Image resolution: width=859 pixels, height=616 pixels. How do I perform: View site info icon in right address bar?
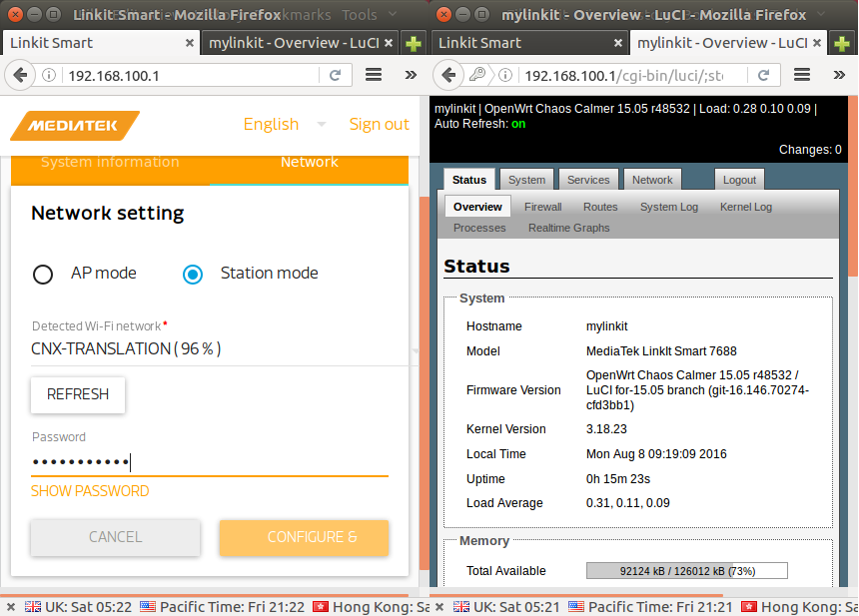pyautogui.click(x=505, y=75)
